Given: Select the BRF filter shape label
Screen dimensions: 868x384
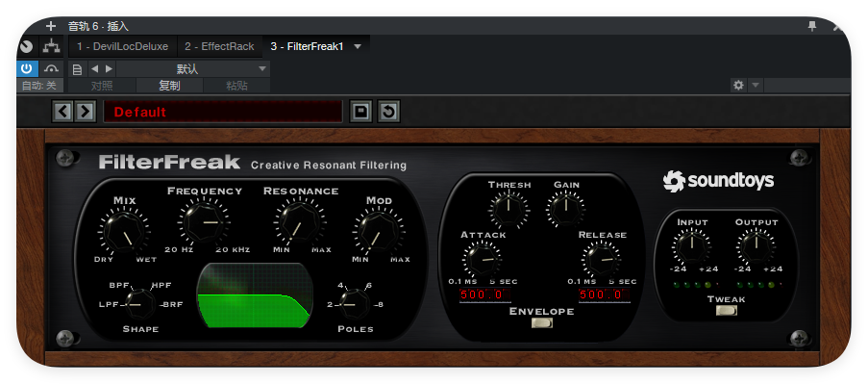Looking at the screenshot, I should click(x=172, y=304).
